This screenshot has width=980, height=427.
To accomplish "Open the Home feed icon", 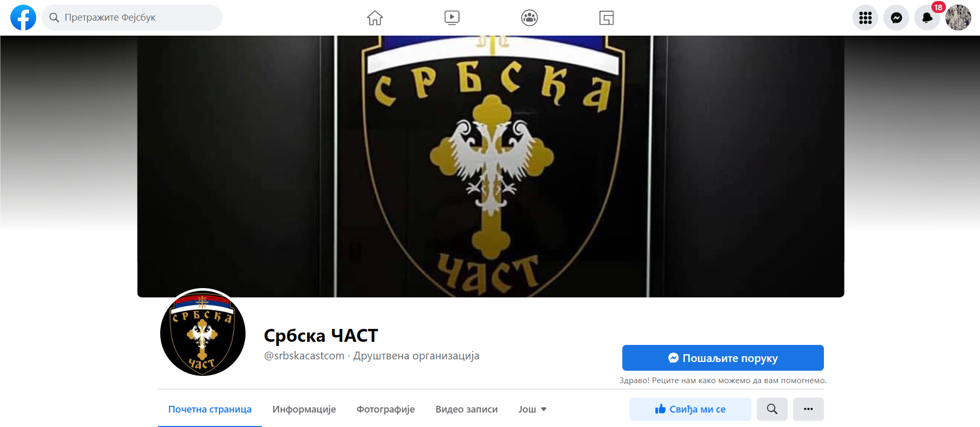I will (375, 18).
